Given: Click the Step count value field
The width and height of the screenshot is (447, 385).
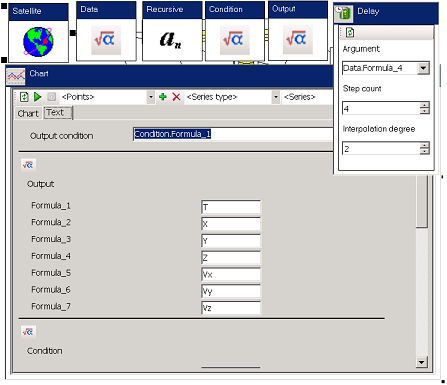Looking at the screenshot, I should [x=381, y=108].
